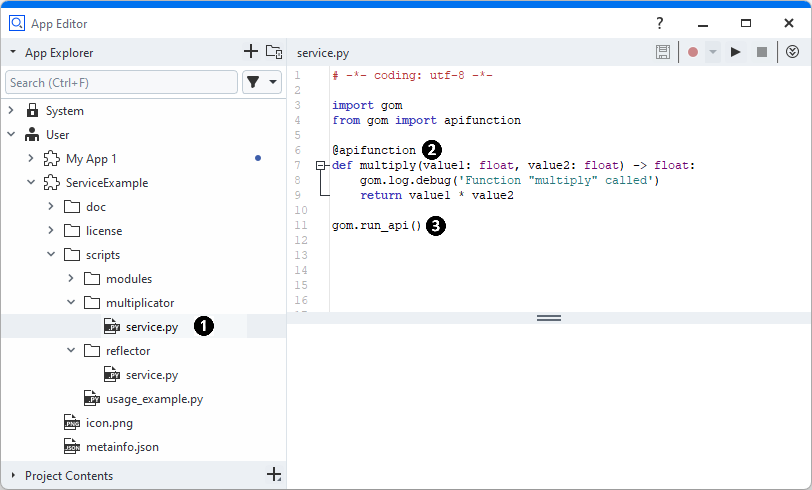The height and width of the screenshot is (490, 812).
Task: Collapse the User tree node
Action: click(x=11, y=135)
